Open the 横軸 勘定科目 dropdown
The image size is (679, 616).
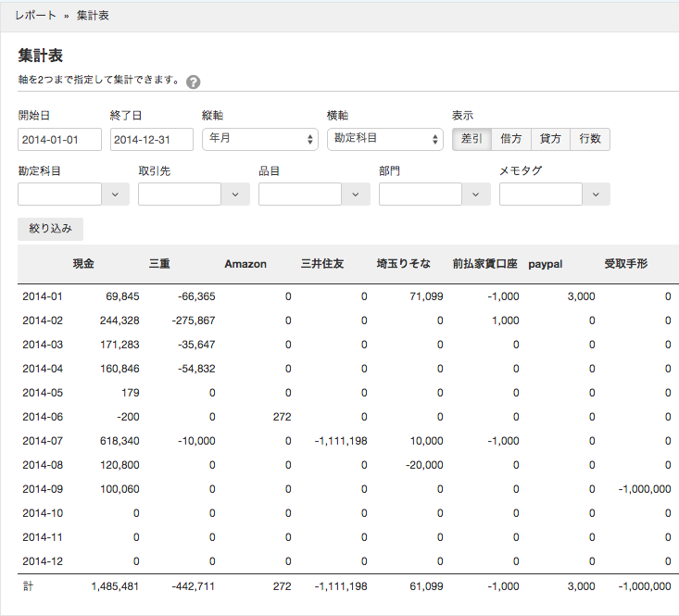(385, 139)
